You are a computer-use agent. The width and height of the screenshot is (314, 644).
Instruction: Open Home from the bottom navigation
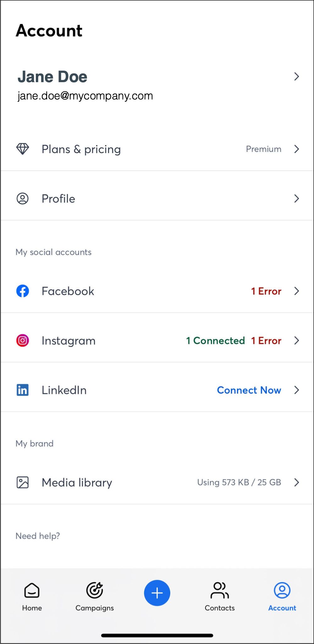(32, 596)
